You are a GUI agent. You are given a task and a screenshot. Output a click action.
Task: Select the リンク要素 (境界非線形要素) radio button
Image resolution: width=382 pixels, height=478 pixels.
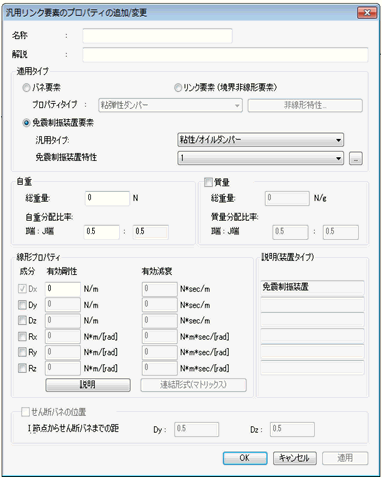coord(178,88)
